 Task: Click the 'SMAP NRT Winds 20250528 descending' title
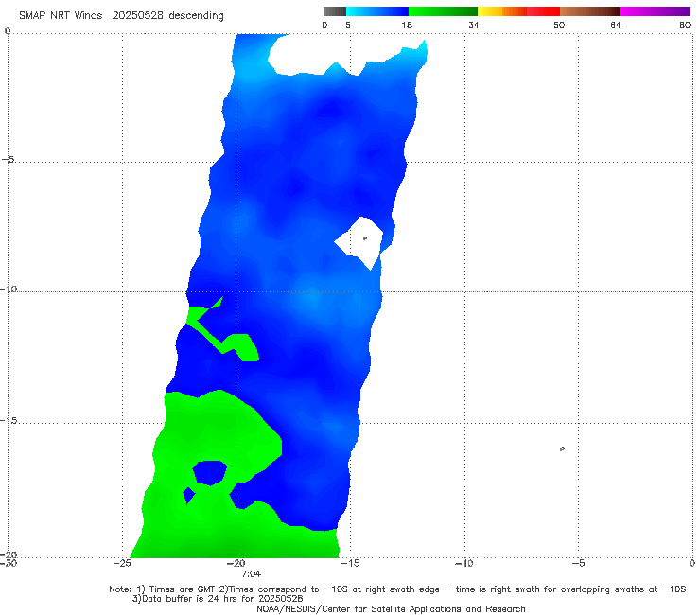(121, 16)
